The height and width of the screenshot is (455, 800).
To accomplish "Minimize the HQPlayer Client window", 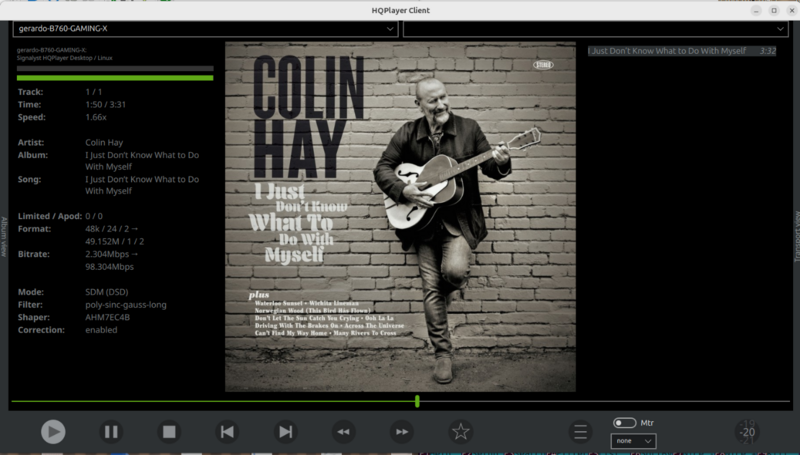I will tap(756, 11).
